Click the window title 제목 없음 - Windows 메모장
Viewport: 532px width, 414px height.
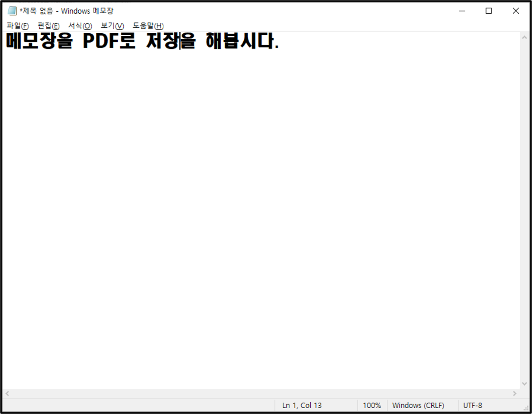pyautogui.click(x=67, y=11)
